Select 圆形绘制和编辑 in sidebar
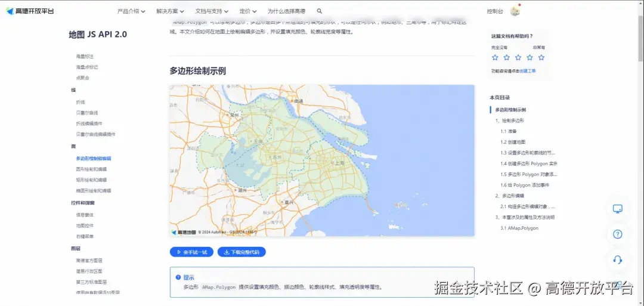Image resolution: width=644 pixels, height=306 pixels. pyautogui.click(x=91, y=169)
